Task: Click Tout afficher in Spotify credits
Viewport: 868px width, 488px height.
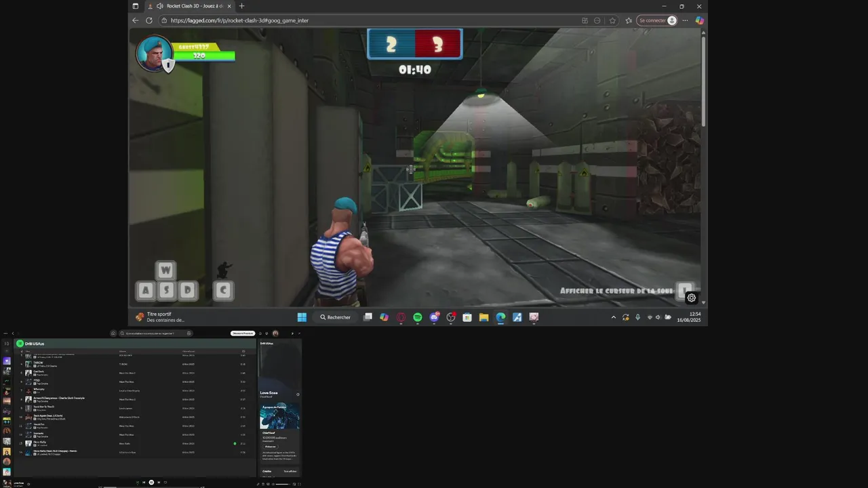Action: (x=290, y=471)
